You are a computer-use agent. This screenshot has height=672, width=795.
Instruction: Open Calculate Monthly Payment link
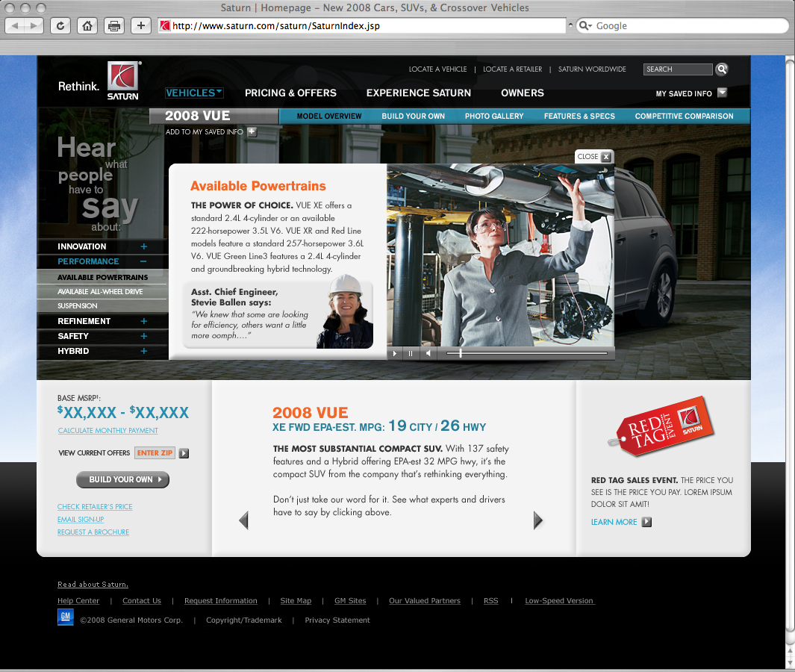(108, 431)
